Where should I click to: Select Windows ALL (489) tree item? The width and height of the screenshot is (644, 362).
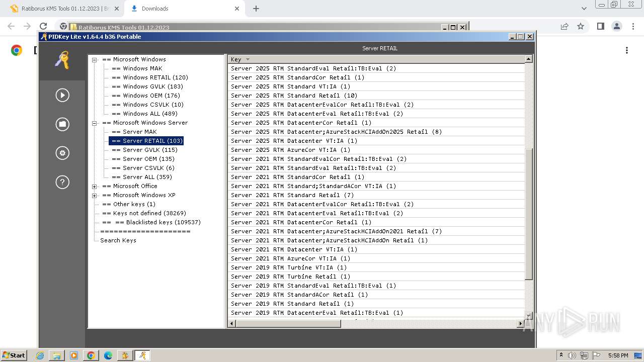(144, 114)
